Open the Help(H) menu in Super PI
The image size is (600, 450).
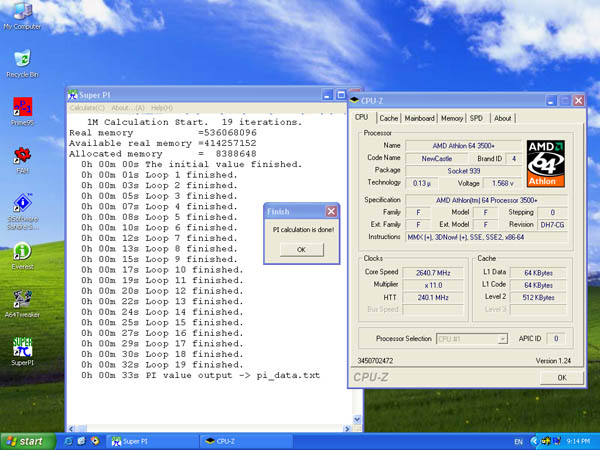[x=161, y=108]
